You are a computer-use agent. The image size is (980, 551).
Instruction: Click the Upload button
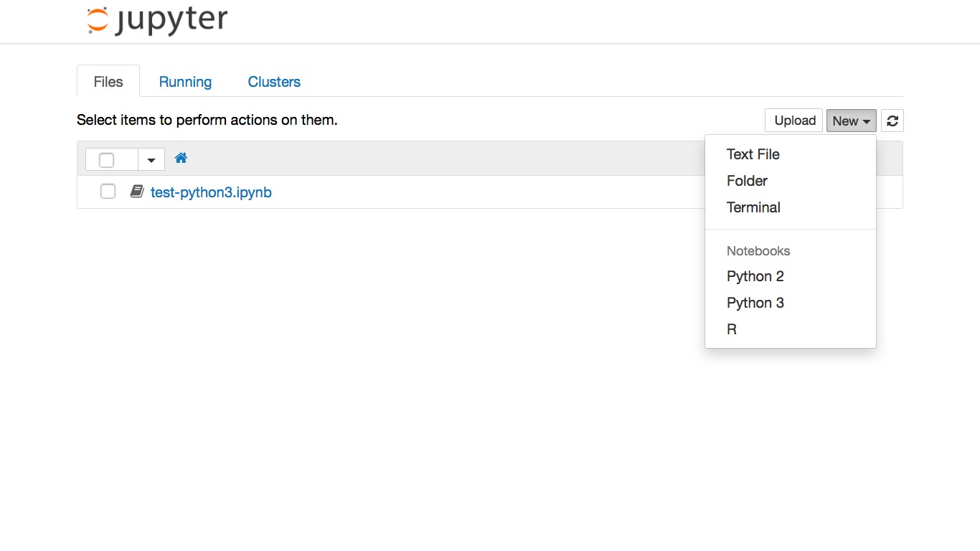(794, 121)
